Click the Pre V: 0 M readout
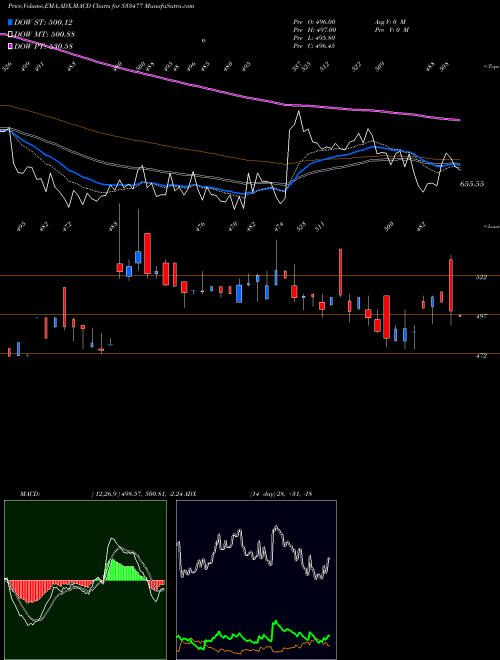 coord(391,30)
